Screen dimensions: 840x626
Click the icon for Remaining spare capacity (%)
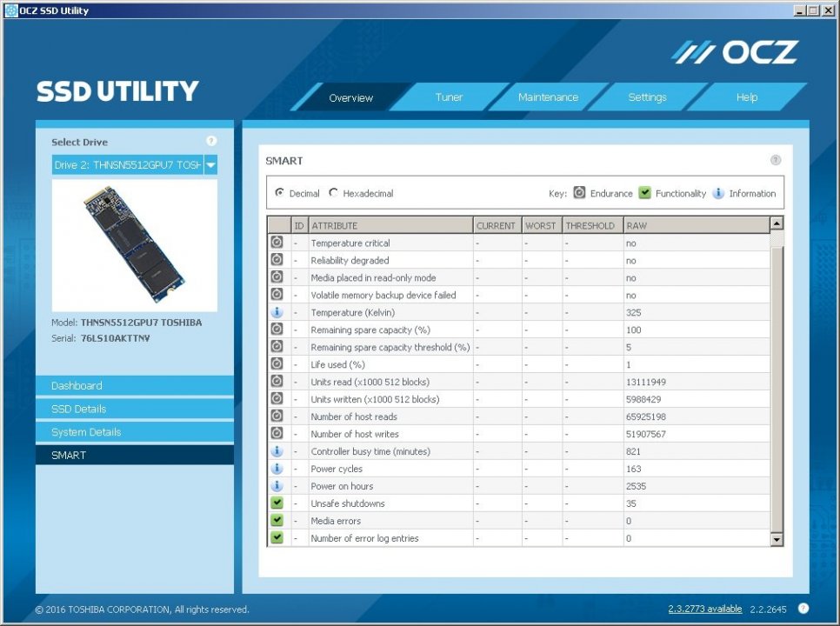277,329
